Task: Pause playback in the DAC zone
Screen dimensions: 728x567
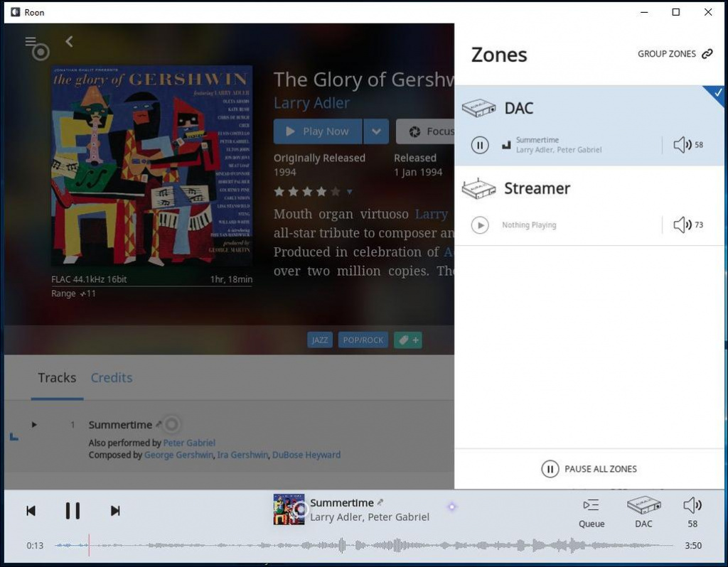Action: tap(480, 145)
